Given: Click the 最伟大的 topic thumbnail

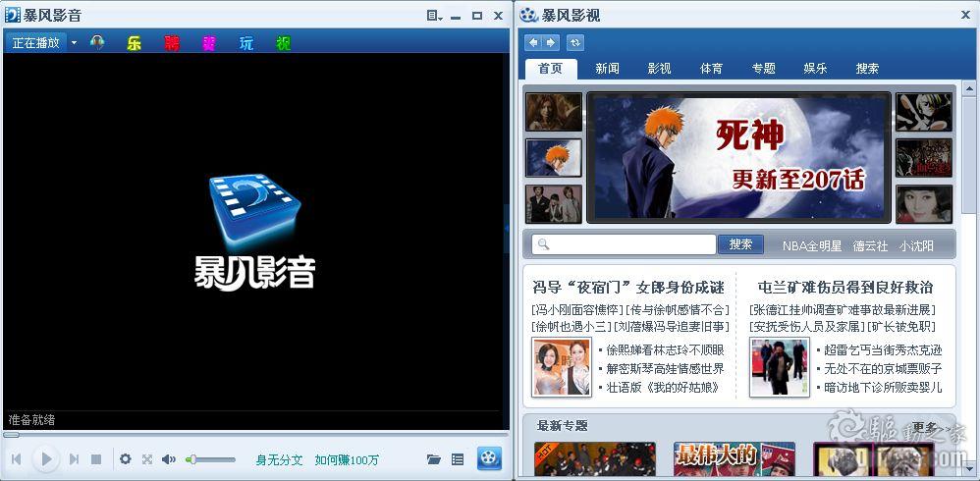Looking at the screenshot, I should coord(735,459).
